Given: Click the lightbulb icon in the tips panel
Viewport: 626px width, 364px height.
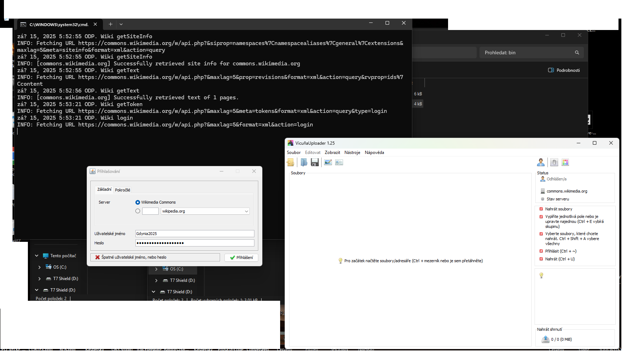Looking at the screenshot, I should [541, 275].
